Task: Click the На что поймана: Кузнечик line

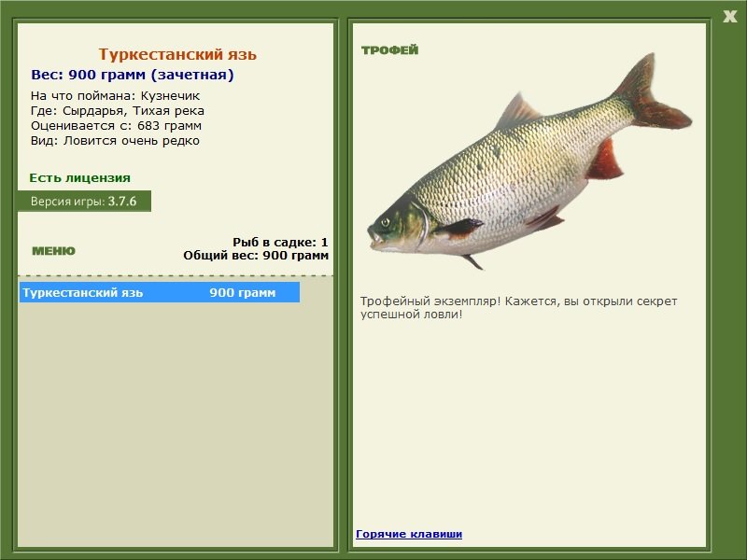Action: [115, 96]
